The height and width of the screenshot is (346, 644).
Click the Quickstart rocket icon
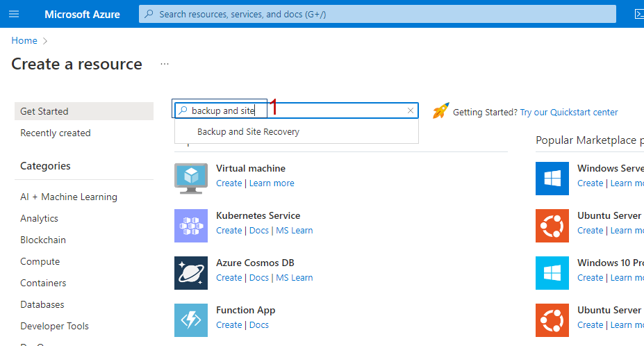pos(440,111)
